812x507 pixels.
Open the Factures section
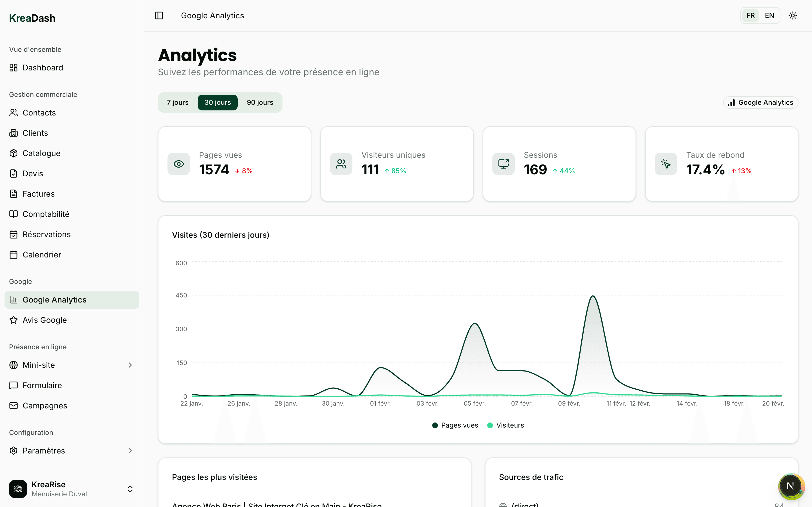pos(38,194)
